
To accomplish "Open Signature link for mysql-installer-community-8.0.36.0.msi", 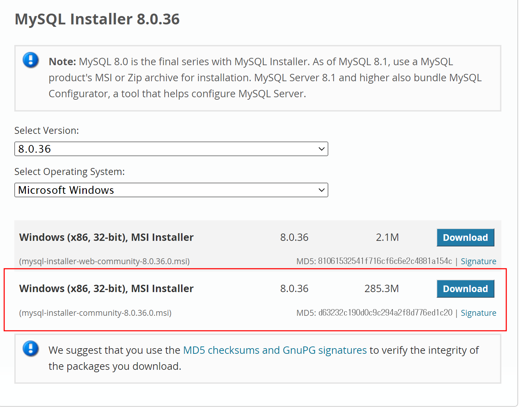I will tap(478, 313).
